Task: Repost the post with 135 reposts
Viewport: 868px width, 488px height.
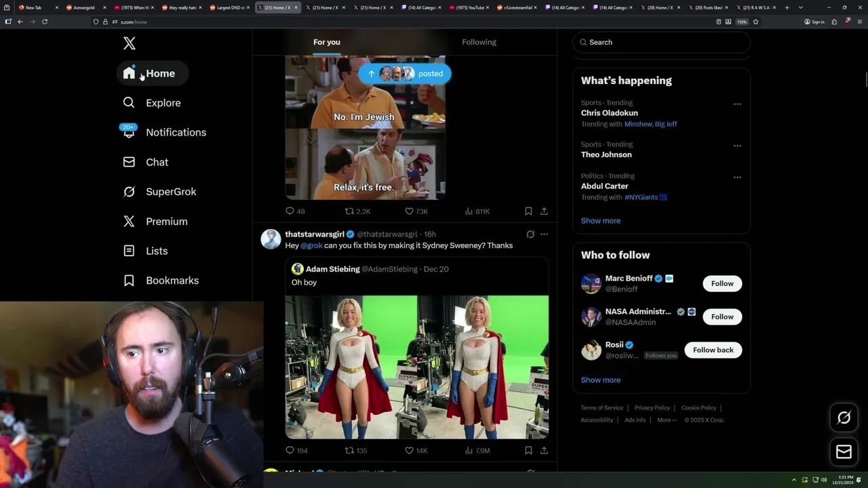Action: (x=356, y=451)
